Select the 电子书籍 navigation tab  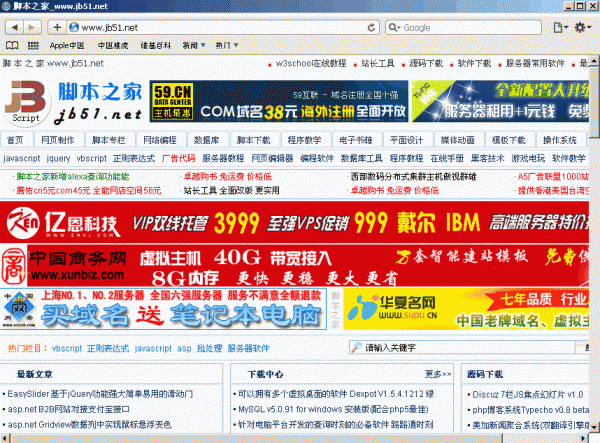point(355,140)
